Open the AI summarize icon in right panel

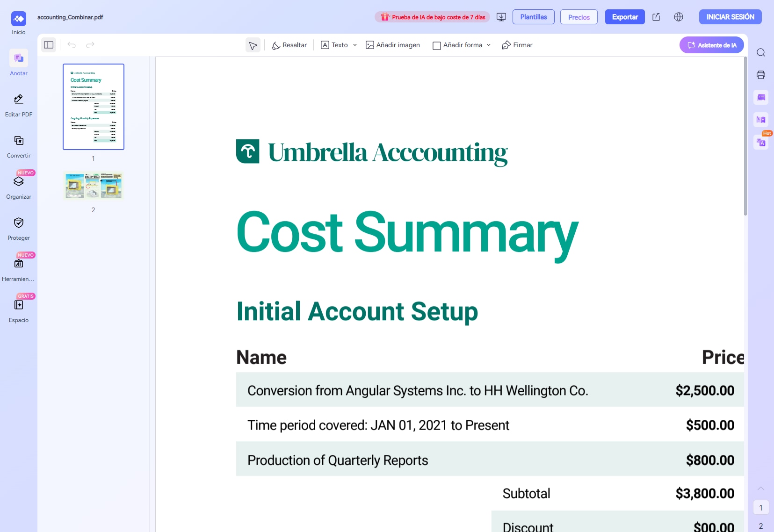[761, 120]
